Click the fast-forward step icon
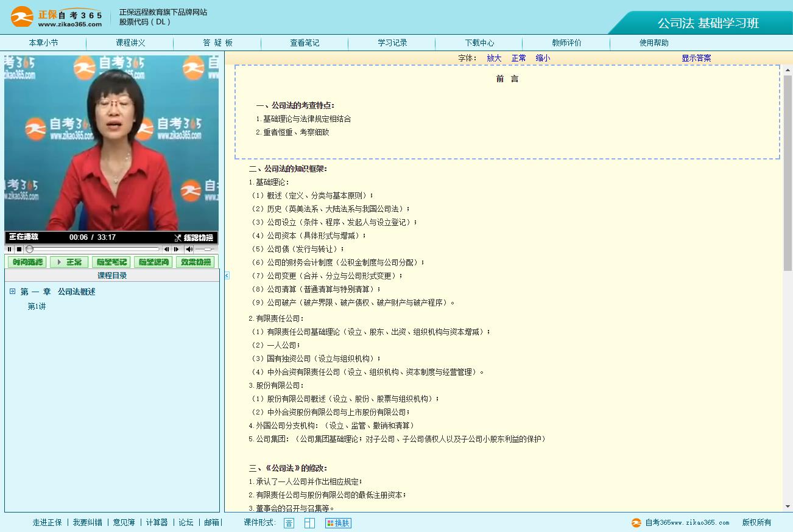This screenshot has height=532, width=793. [x=177, y=249]
